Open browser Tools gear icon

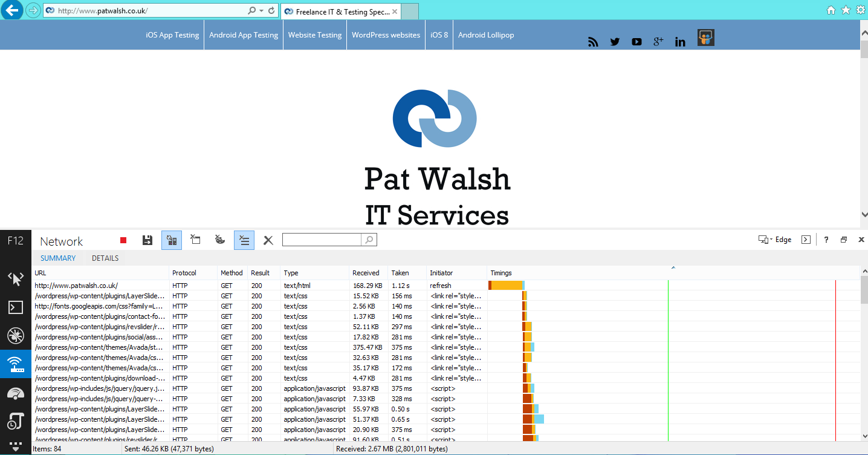click(860, 10)
